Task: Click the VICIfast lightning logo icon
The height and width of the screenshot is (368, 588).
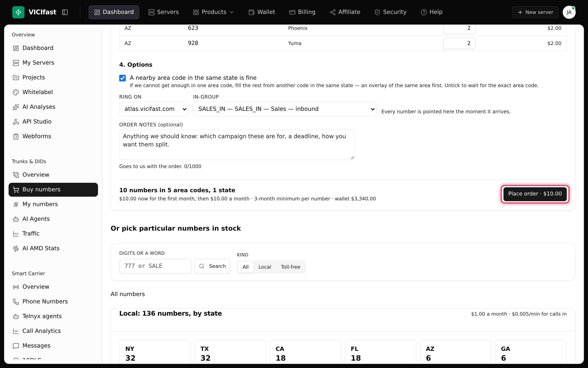Action: click(x=18, y=12)
